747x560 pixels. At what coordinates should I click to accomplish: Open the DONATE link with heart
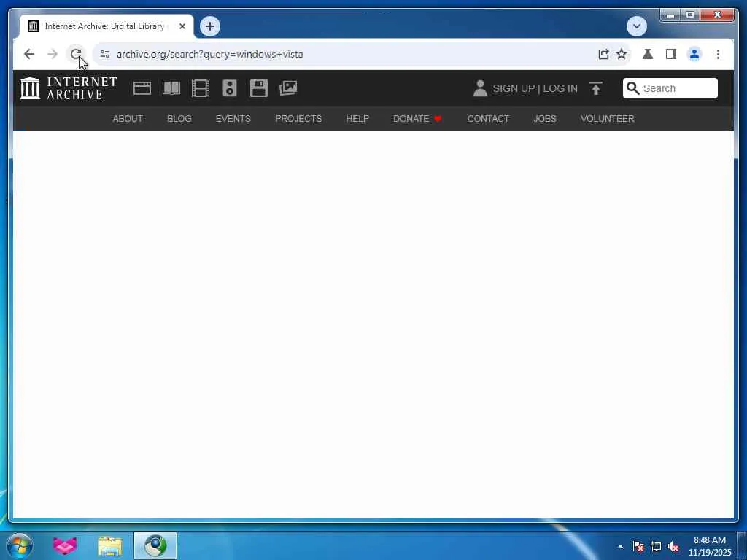tap(418, 119)
